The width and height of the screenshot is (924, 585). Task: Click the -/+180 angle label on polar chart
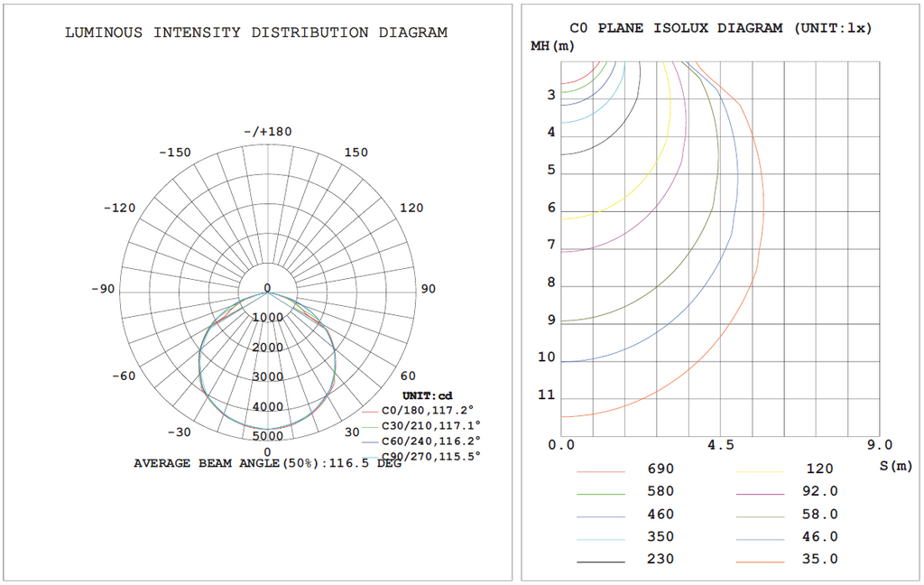pyautogui.click(x=268, y=132)
